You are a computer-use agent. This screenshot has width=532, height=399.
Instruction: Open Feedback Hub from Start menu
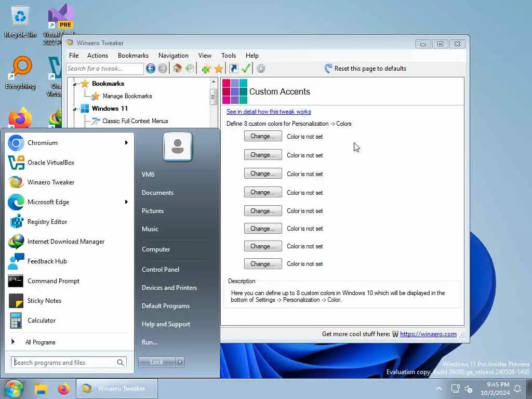point(68,261)
